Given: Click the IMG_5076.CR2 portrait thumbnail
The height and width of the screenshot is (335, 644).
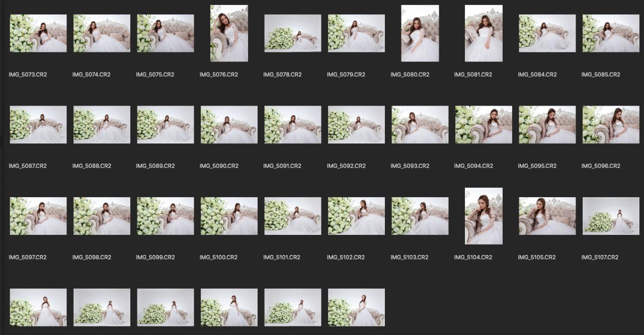Looking at the screenshot, I should coord(229,33).
